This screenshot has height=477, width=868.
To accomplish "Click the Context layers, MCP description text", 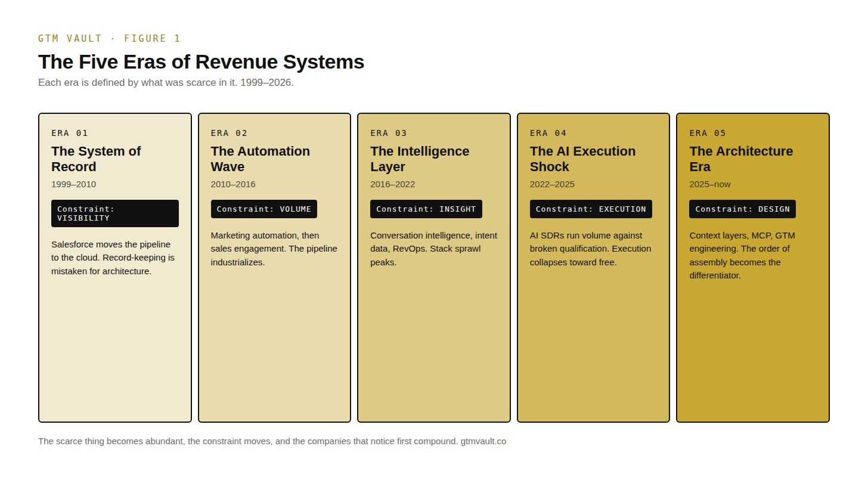I will [x=742, y=255].
